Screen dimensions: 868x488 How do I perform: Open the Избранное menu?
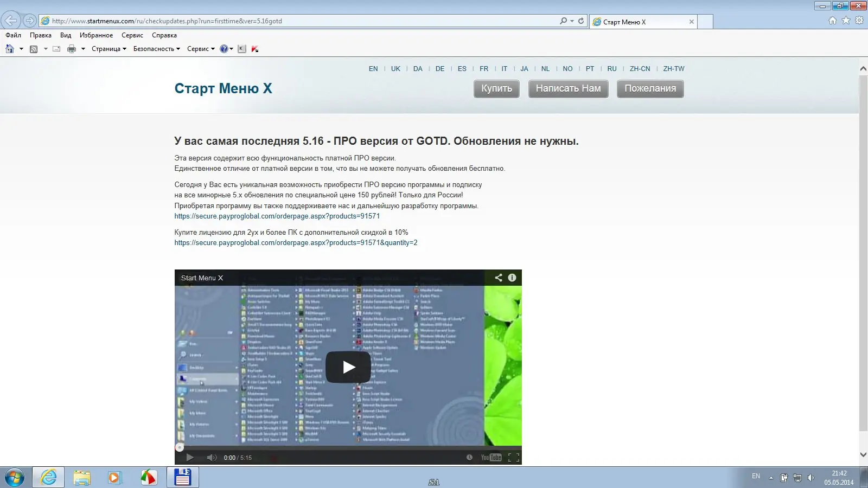(97, 35)
